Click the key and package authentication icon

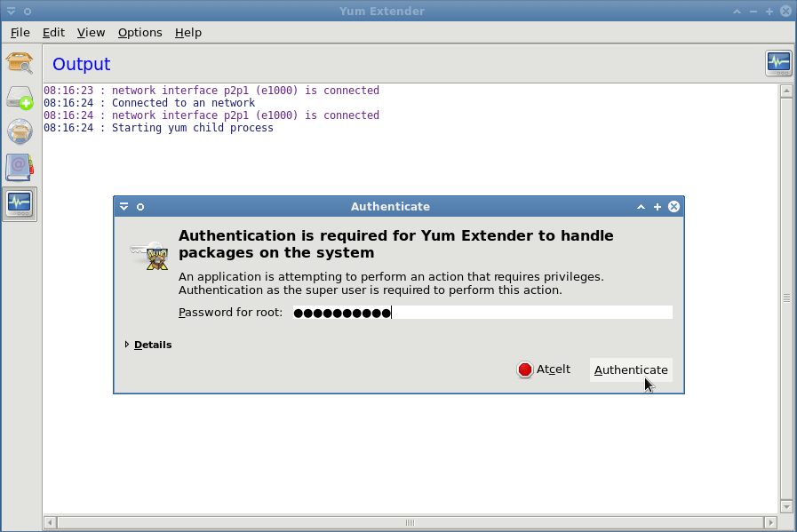tap(149, 256)
